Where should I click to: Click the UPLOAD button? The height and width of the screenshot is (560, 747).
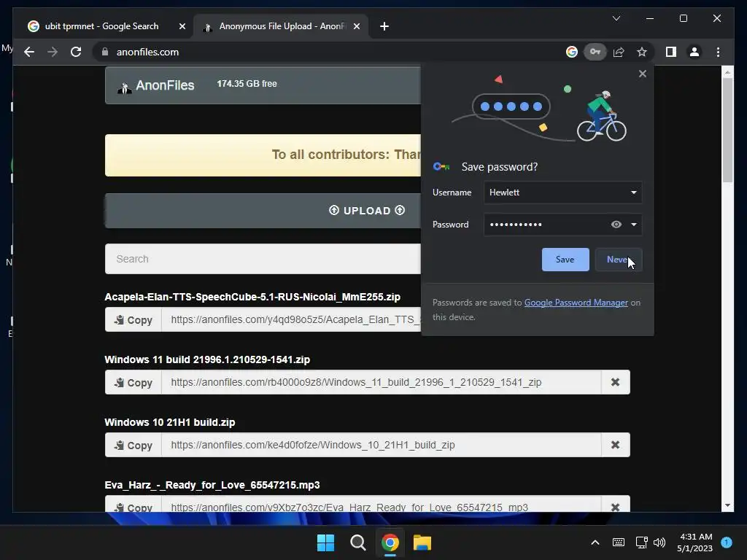(367, 211)
